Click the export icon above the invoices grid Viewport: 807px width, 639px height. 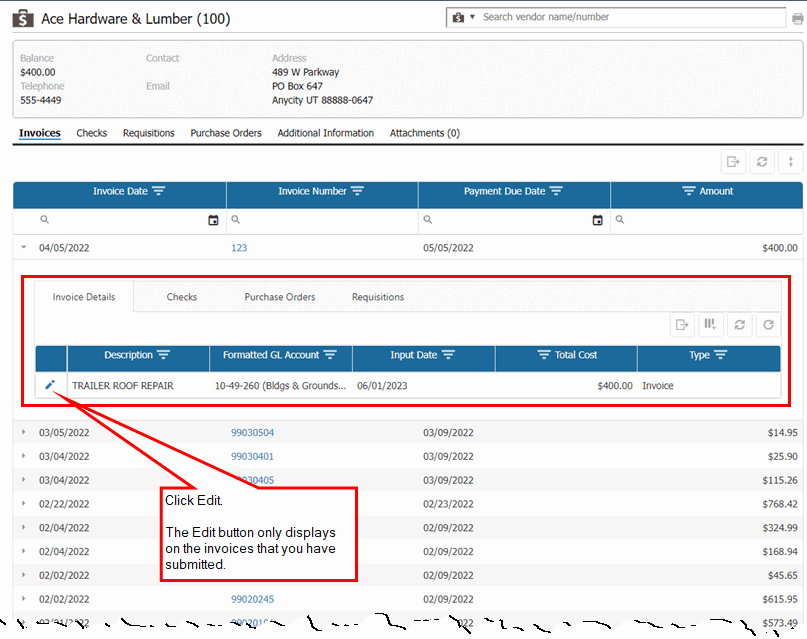[733, 162]
